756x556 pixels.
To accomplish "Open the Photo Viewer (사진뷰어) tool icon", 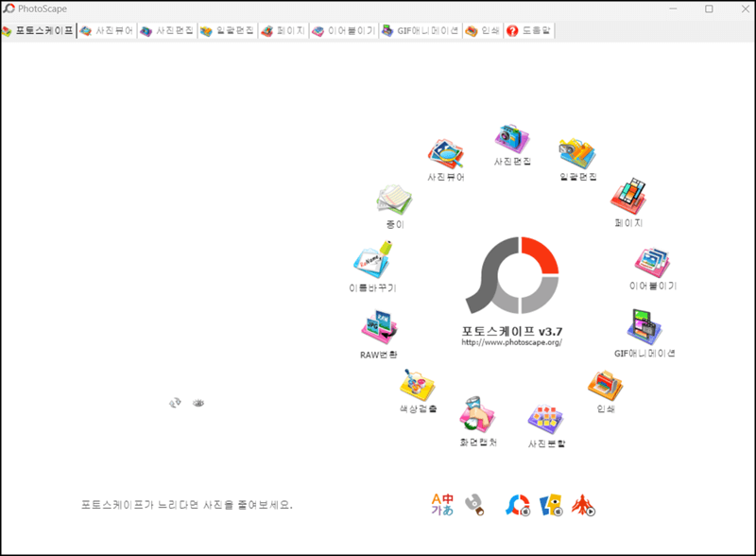I will [444, 153].
